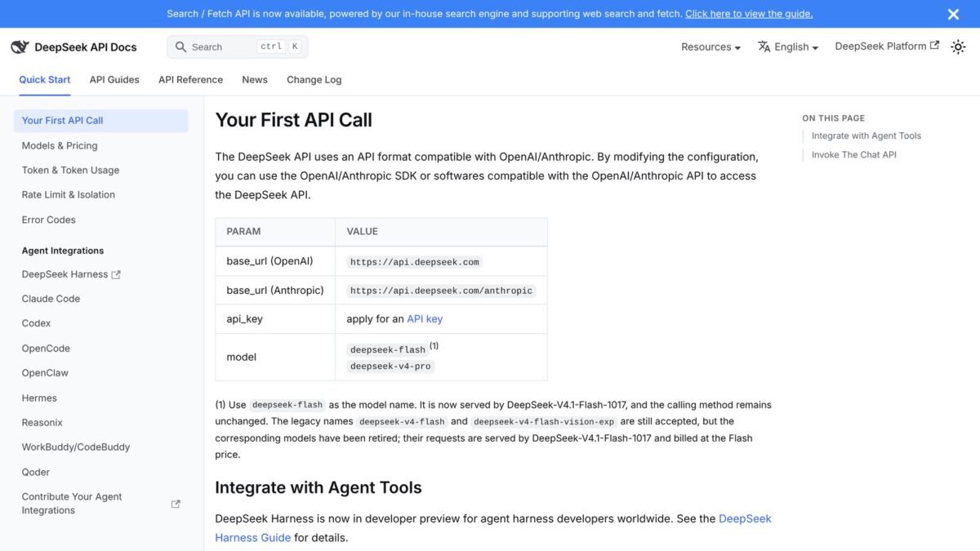Screen dimensions: 980x551
Task: Toggle dark and light mode sun icon
Action: pos(958,47)
